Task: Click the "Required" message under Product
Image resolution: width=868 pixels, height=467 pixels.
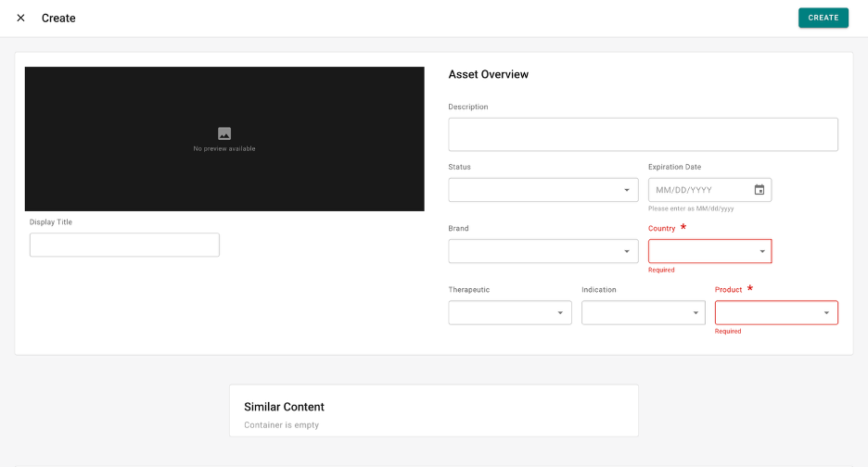Action: point(727,332)
